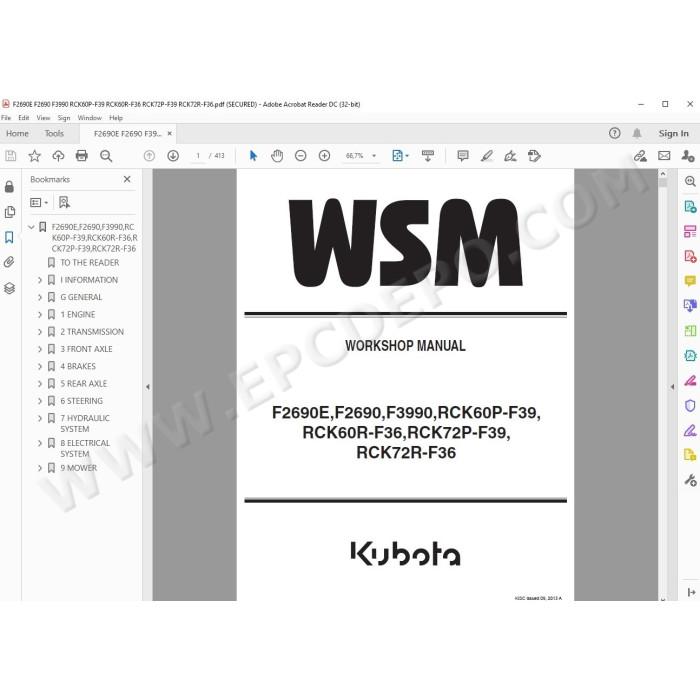Viewport: 700px width, 700px height.
Task: Open search tool in right pane
Action: [x=690, y=181]
